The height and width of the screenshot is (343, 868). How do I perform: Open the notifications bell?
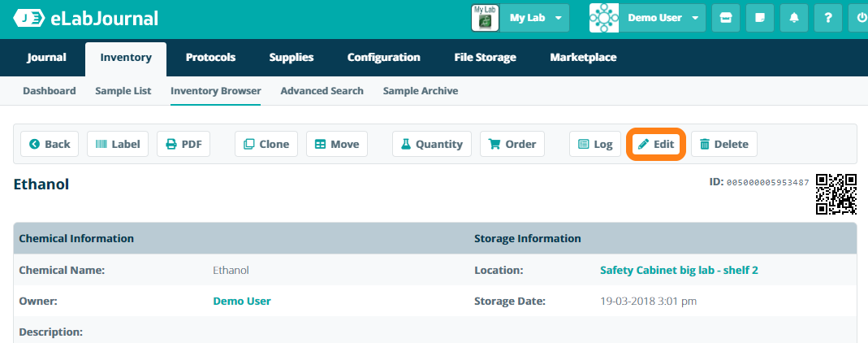click(793, 18)
